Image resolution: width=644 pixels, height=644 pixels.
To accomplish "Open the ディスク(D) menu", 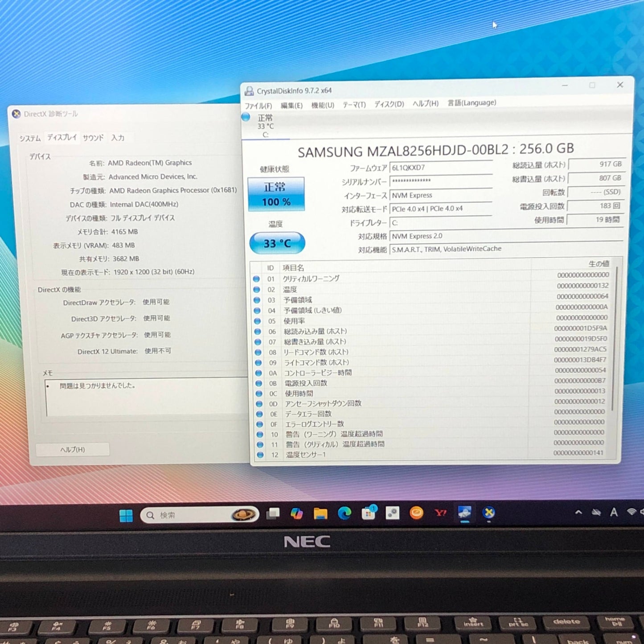I will (389, 104).
